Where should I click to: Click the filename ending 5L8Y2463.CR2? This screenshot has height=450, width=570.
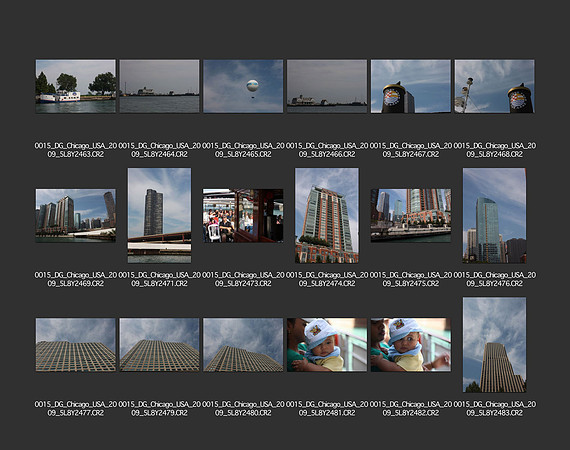(76, 150)
